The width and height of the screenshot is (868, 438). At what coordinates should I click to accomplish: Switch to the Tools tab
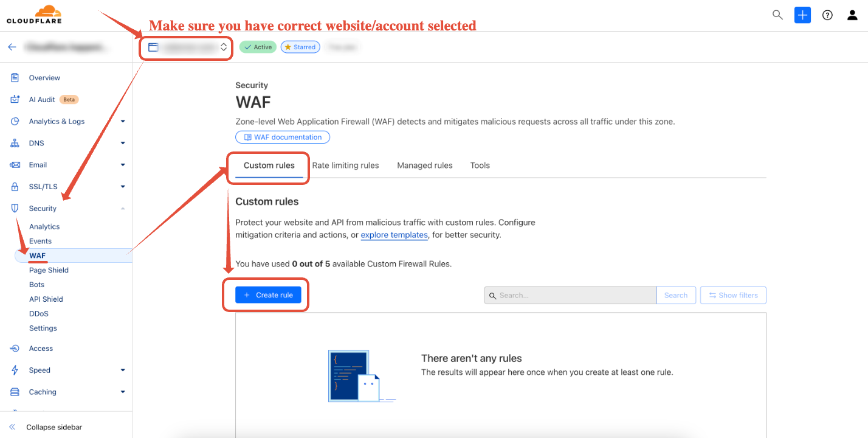pyautogui.click(x=480, y=165)
